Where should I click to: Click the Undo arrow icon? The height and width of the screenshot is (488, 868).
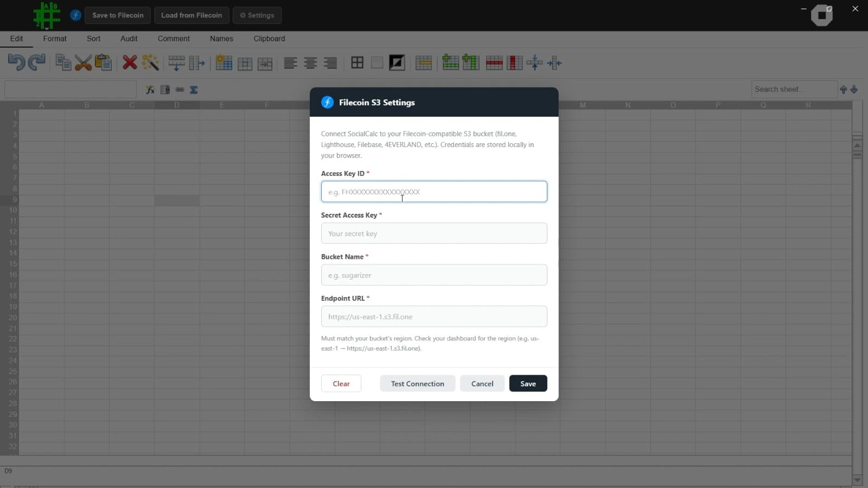[x=16, y=62]
